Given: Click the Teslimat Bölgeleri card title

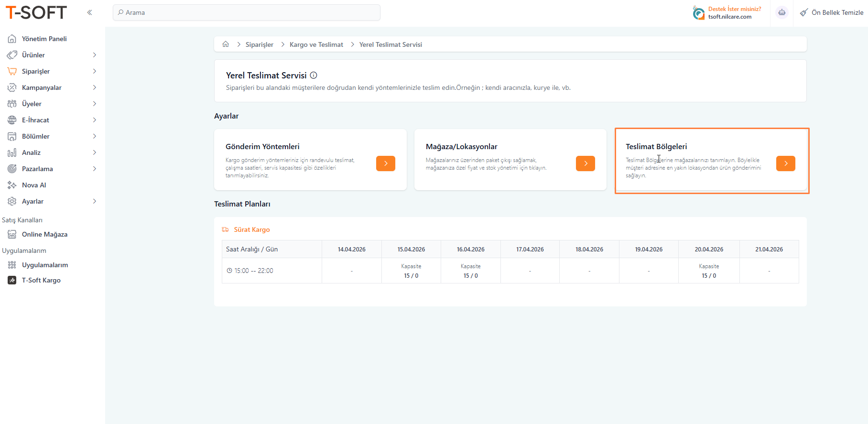Looking at the screenshot, I should coord(656,146).
